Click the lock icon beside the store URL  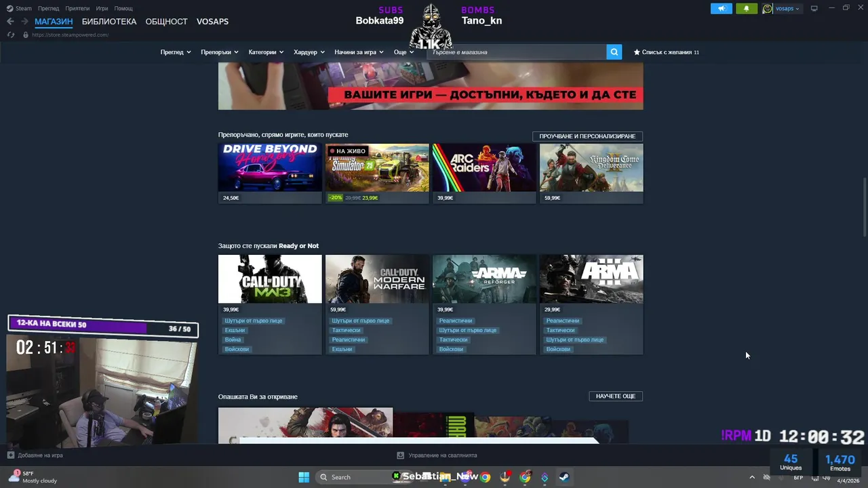pyautogui.click(x=26, y=35)
